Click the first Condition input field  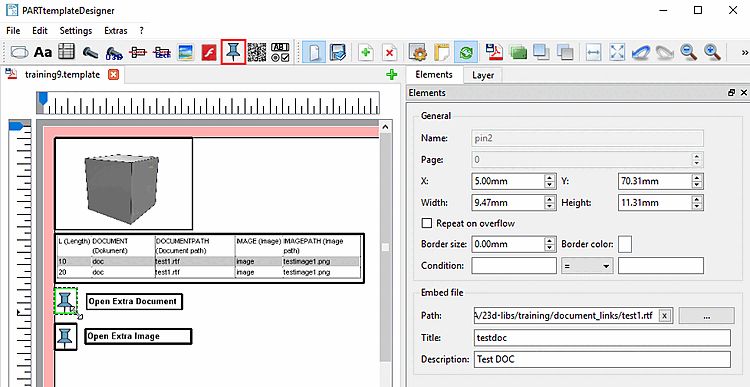coord(514,265)
